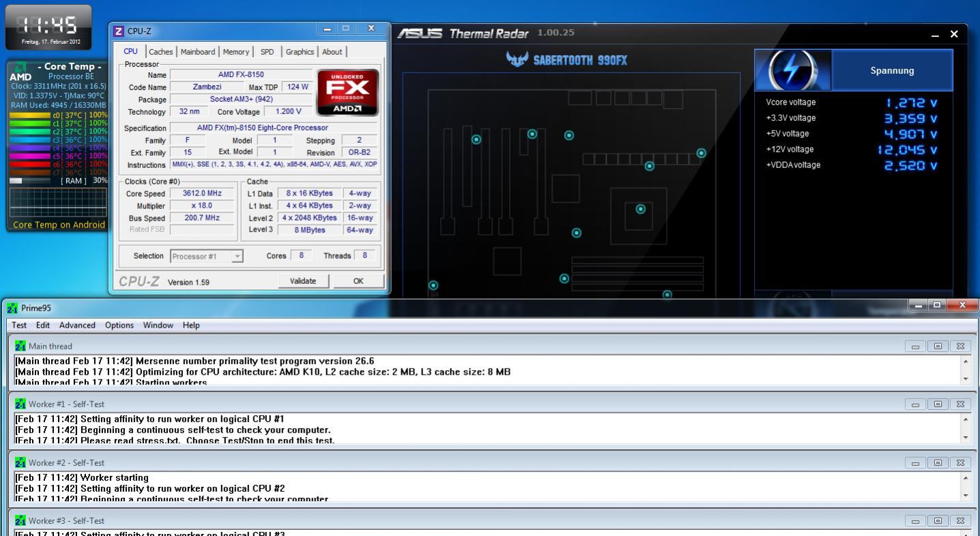Click the Cores count value in CPU-Z
The image size is (980, 536).
[301, 255]
